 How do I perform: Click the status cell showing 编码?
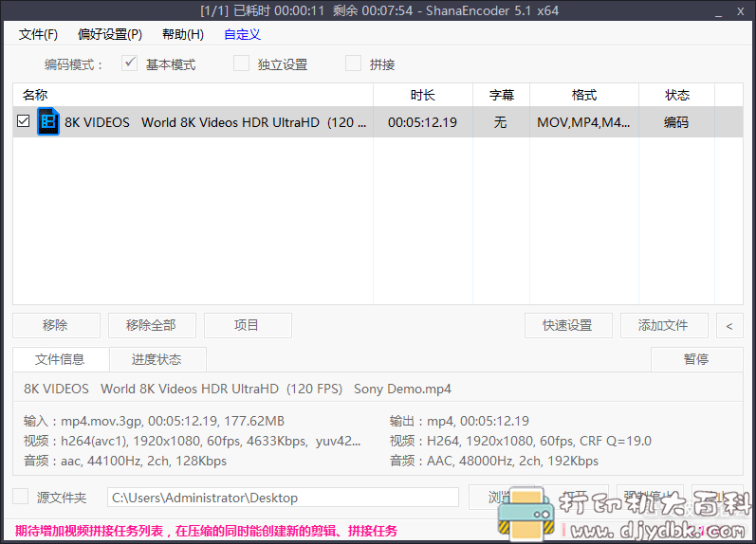[676, 122]
